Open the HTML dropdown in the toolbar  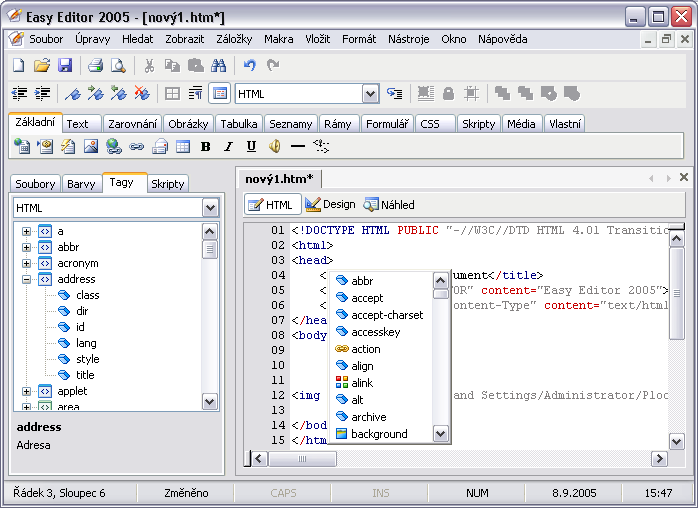[x=370, y=93]
